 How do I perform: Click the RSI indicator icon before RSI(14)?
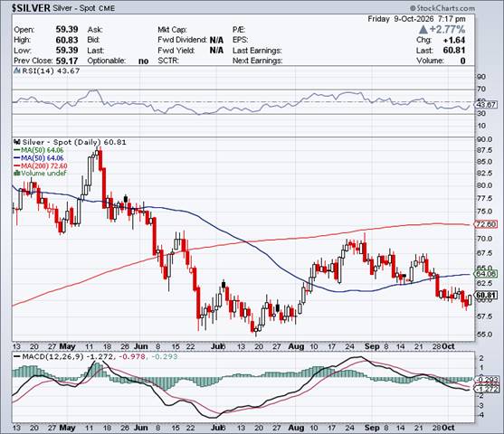point(17,71)
